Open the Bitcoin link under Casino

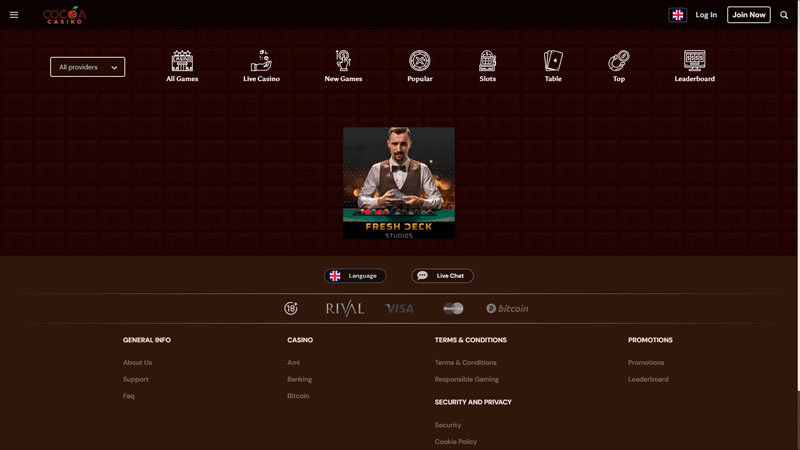tap(298, 396)
